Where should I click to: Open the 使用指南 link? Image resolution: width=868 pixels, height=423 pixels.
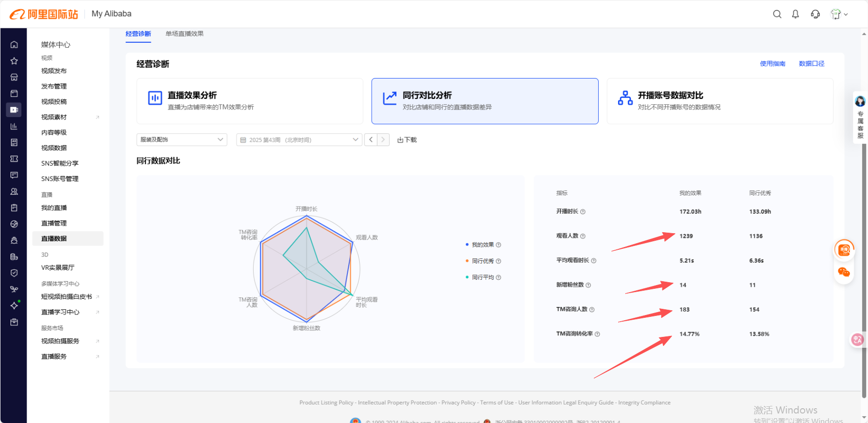[x=772, y=64]
